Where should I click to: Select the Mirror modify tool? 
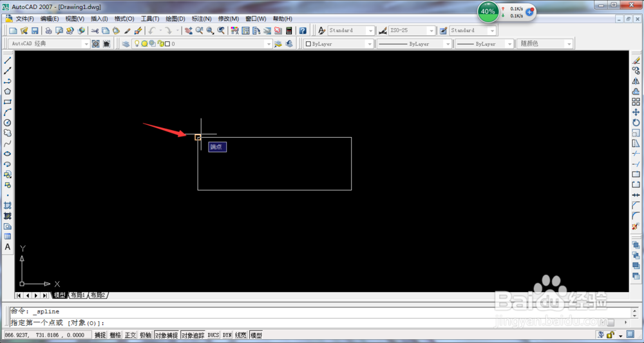[636, 81]
